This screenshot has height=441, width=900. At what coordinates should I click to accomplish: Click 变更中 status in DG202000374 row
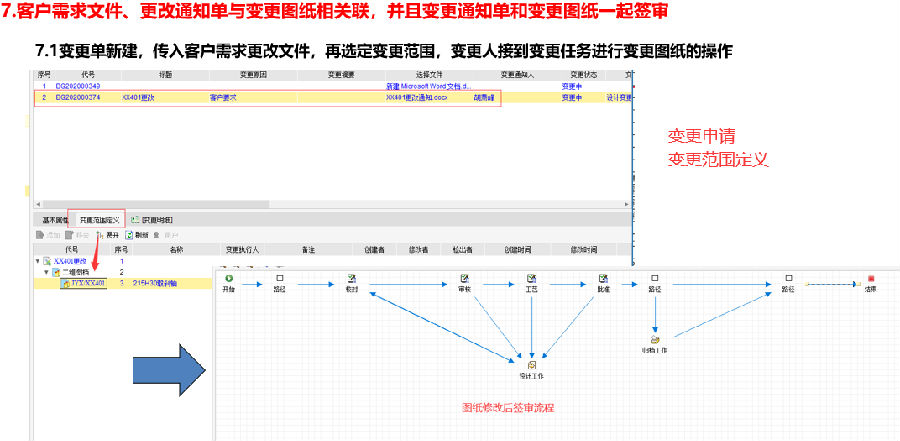pyautogui.click(x=571, y=98)
